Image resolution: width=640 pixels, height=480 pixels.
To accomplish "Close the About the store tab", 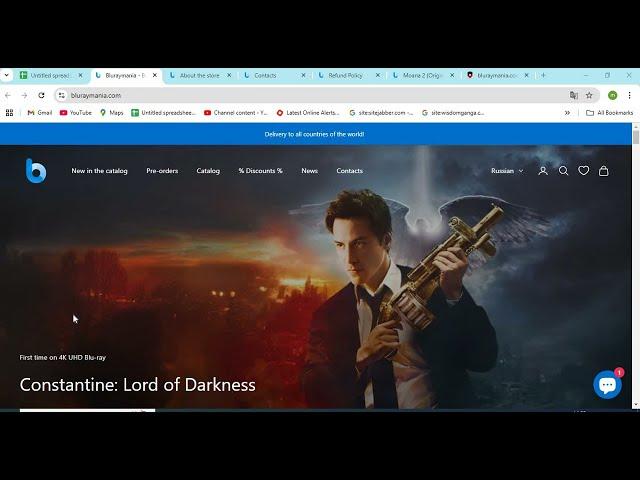I will [229, 76].
